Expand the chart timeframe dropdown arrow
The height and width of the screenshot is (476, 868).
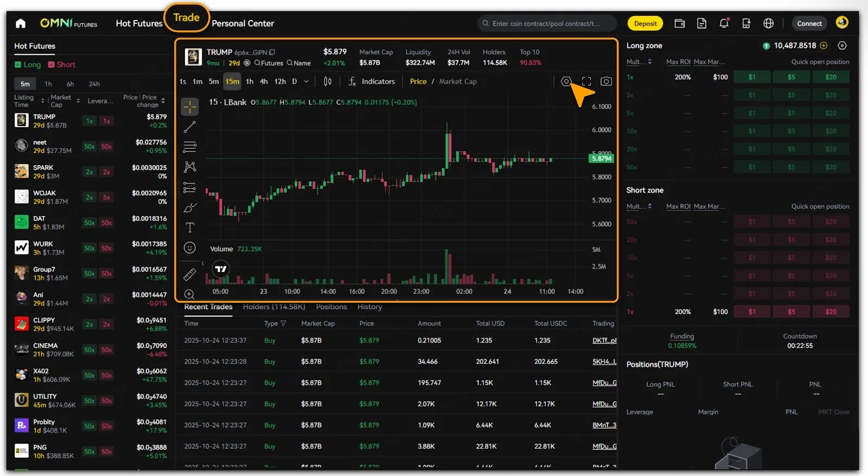tap(306, 81)
